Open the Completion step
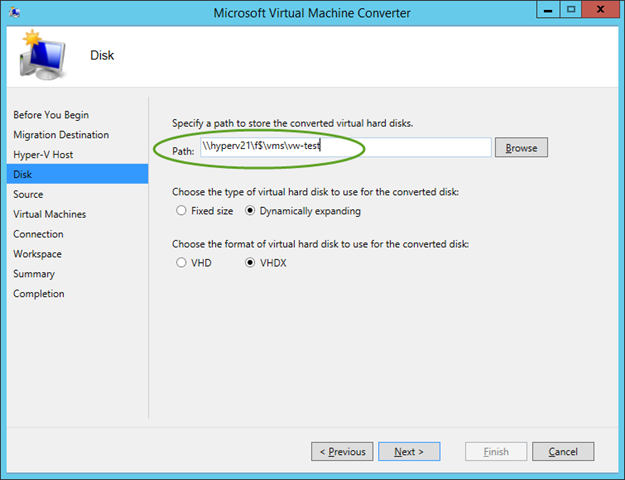 [x=39, y=294]
